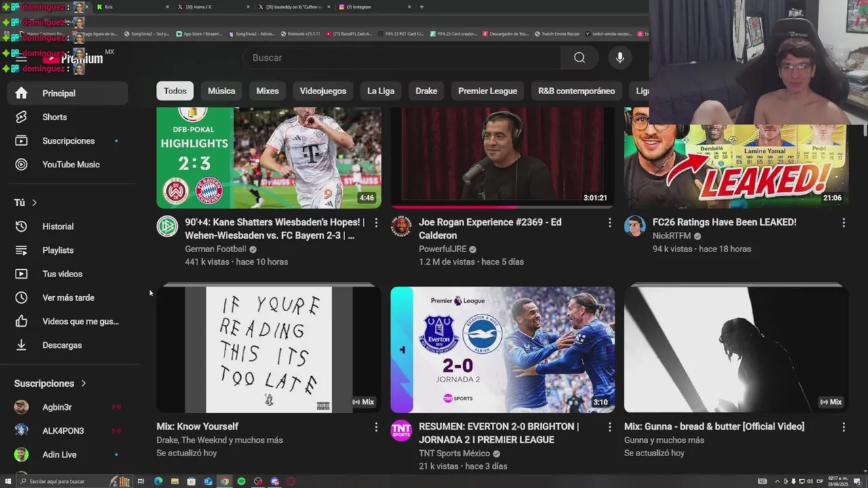868x488 pixels.
Task: Open Spotify from the taskbar
Action: coord(241,481)
